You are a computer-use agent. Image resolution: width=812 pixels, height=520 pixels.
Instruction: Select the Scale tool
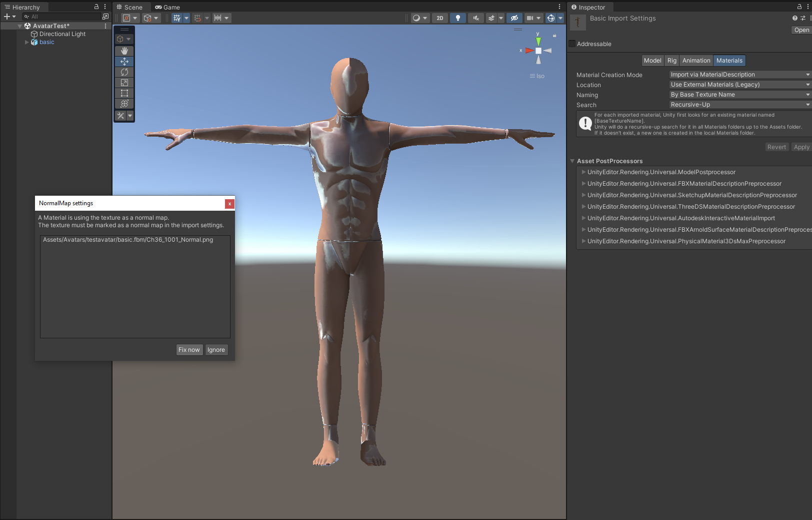pyautogui.click(x=124, y=83)
